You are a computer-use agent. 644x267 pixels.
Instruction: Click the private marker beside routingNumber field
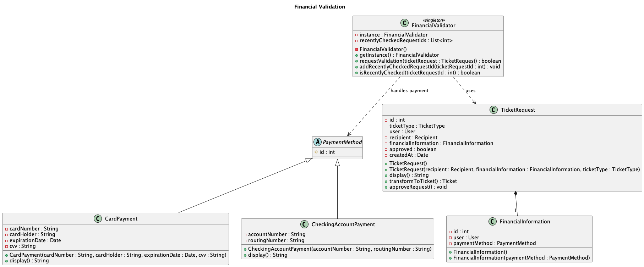tap(245, 241)
